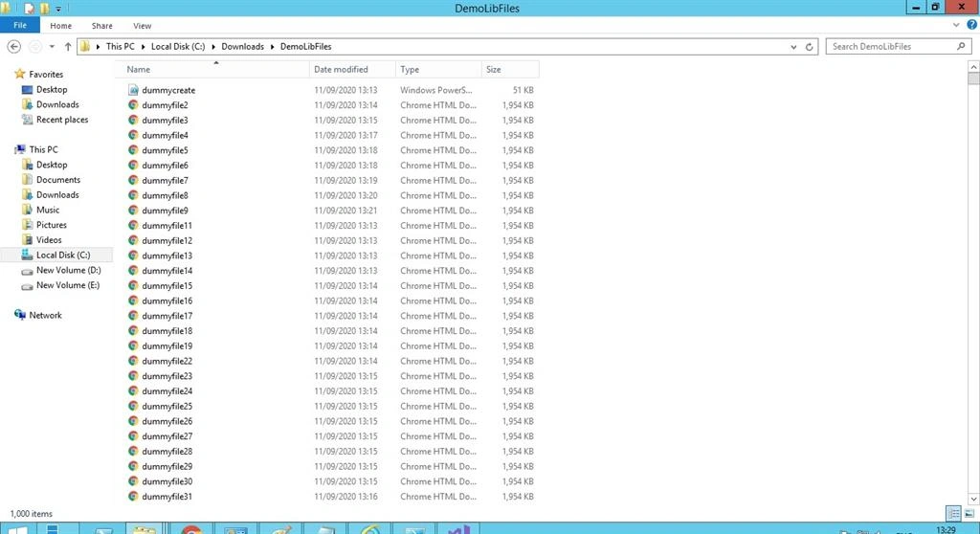Viewport: 980px width, 534px height.
Task: Select Videos under This PC
Action: (49, 239)
